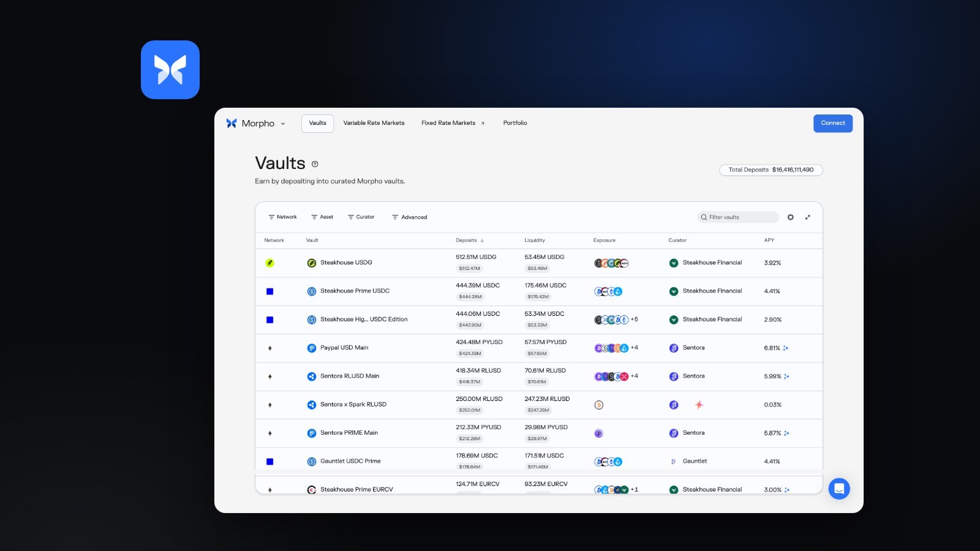Click rewards sparkle icon next to 5.87% APY

786,433
